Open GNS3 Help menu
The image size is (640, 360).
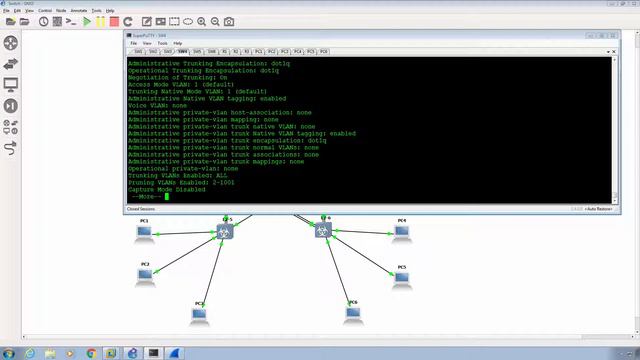click(x=110, y=11)
